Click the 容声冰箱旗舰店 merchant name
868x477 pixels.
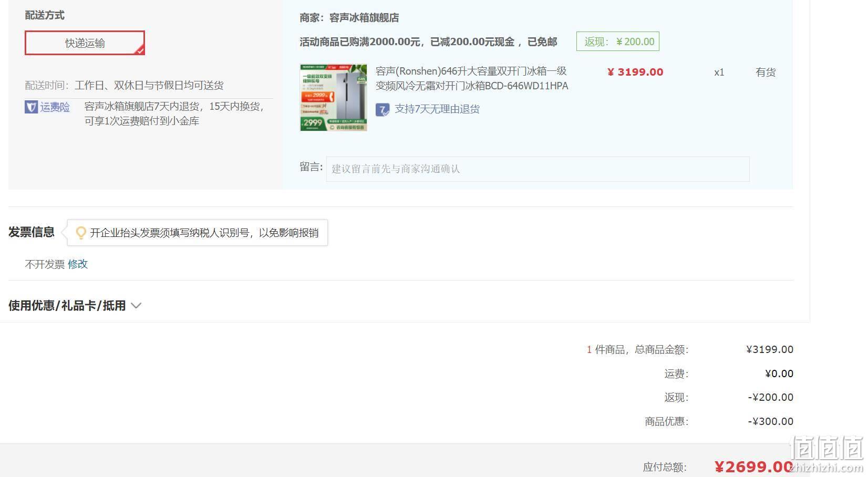pos(364,18)
